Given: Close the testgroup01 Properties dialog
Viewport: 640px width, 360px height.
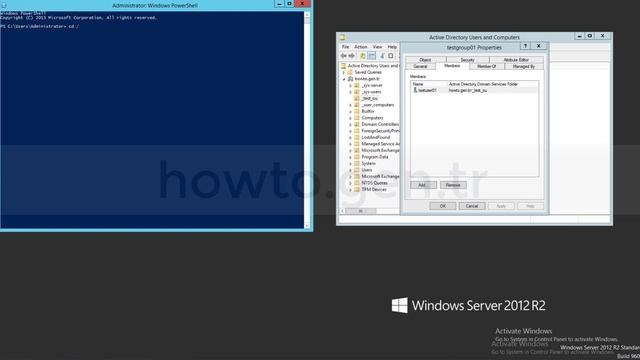Looking at the screenshot, I should (x=539, y=46).
